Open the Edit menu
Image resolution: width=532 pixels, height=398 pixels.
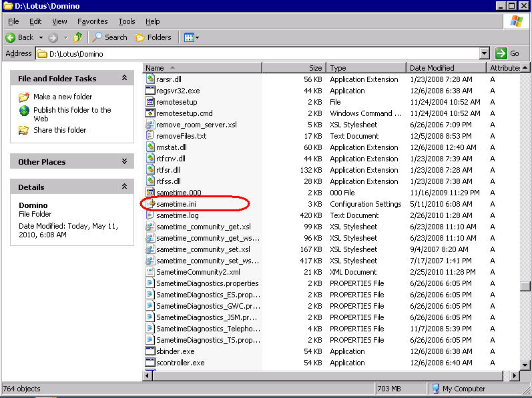pyautogui.click(x=35, y=21)
